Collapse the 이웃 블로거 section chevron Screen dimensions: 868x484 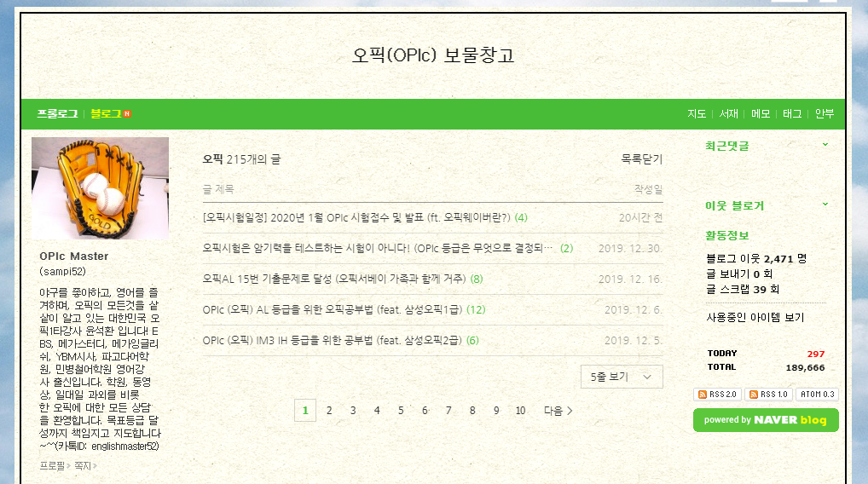[825, 205]
